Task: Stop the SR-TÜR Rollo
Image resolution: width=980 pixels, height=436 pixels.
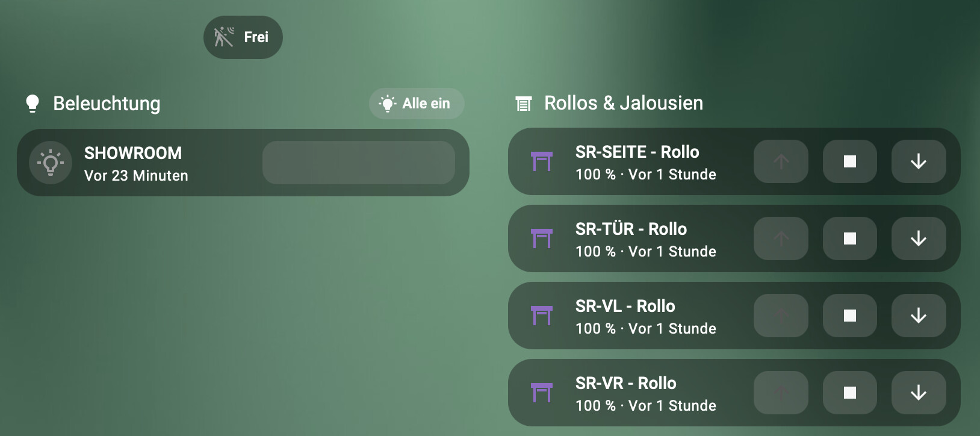Action: [x=850, y=238]
